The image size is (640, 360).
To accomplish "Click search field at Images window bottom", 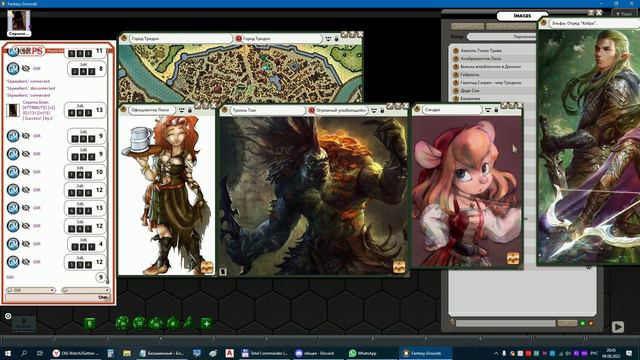I will [x=506, y=323].
